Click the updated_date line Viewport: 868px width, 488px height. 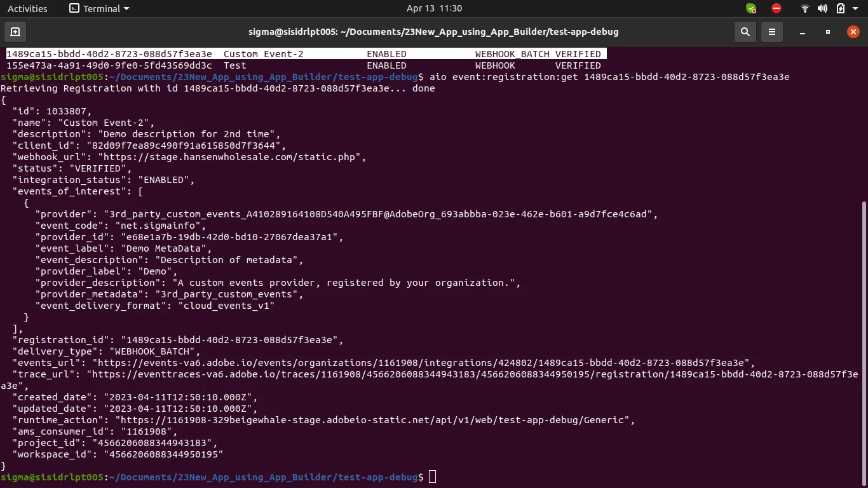pos(135,409)
